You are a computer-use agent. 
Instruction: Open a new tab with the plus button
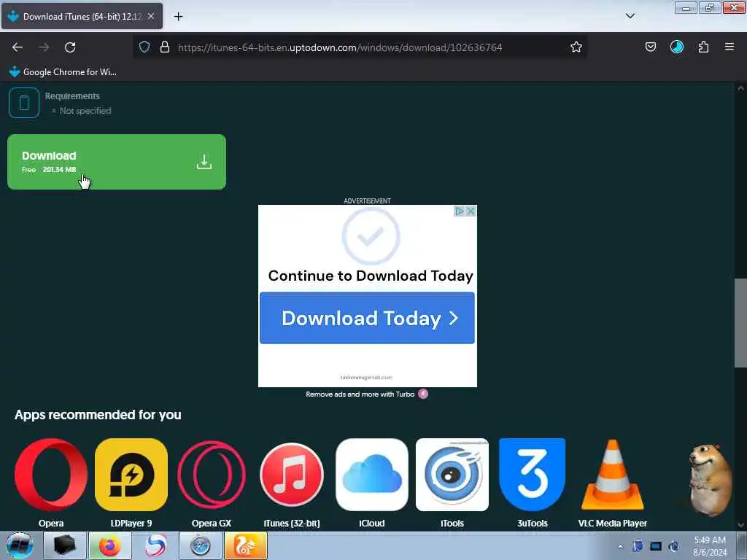pyautogui.click(x=178, y=17)
